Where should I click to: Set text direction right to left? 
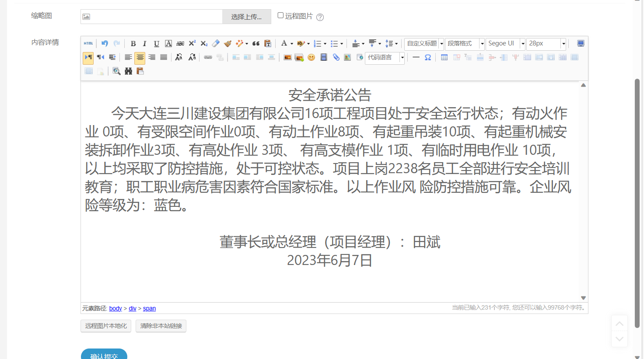(100, 57)
